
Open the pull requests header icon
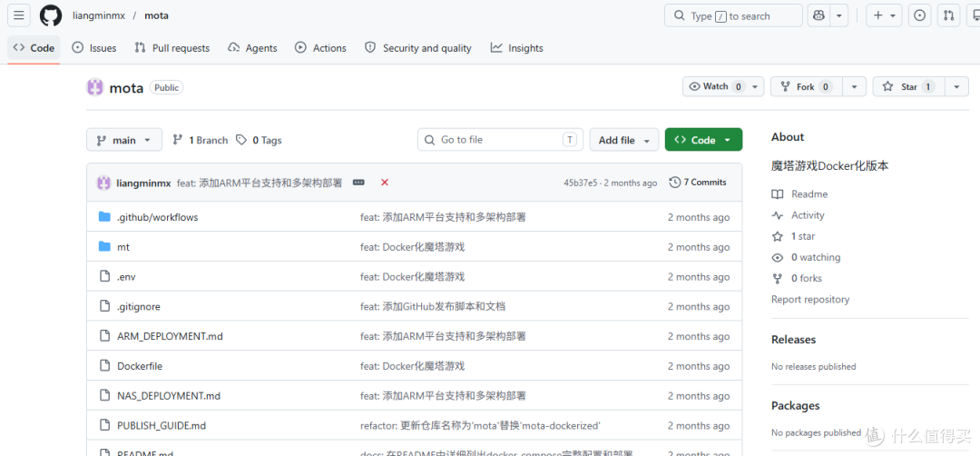tap(949, 15)
